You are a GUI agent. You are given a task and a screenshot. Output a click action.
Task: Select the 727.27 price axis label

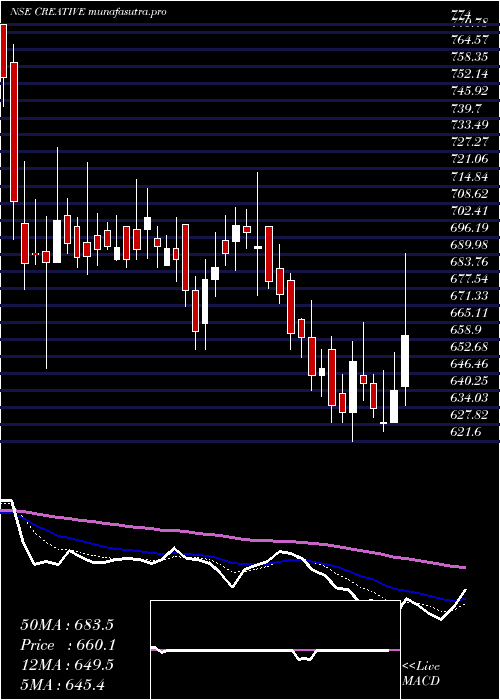470,142
